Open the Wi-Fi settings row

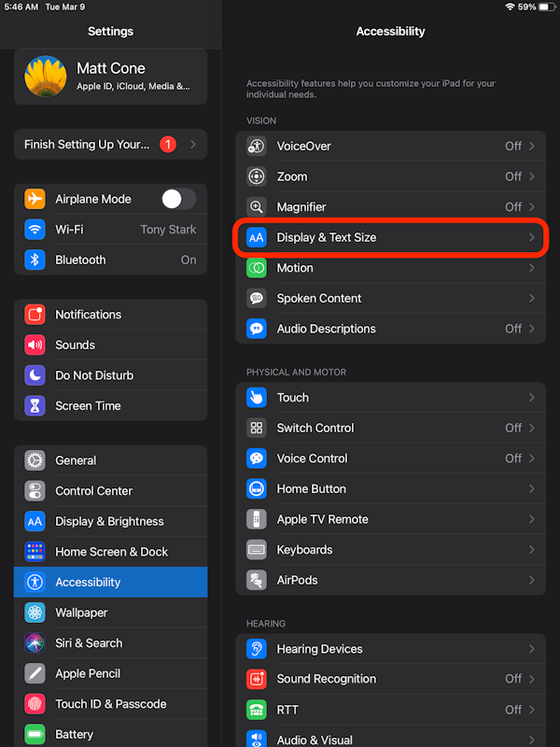pos(110,229)
